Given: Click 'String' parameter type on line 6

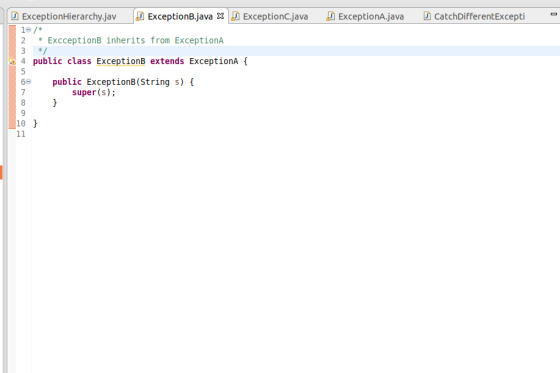Looking at the screenshot, I should [155, 82].
